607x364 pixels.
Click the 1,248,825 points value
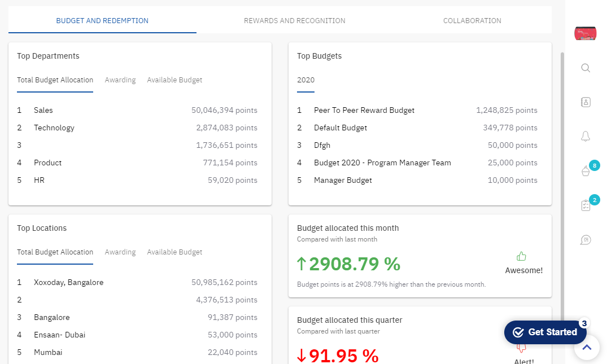[x=506, y=110]
